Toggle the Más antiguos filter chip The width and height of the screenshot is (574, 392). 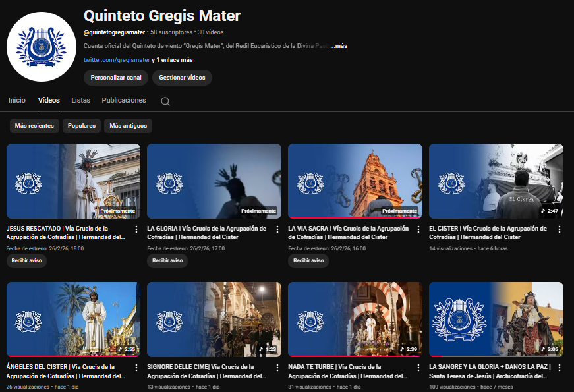tap(128, 126)
